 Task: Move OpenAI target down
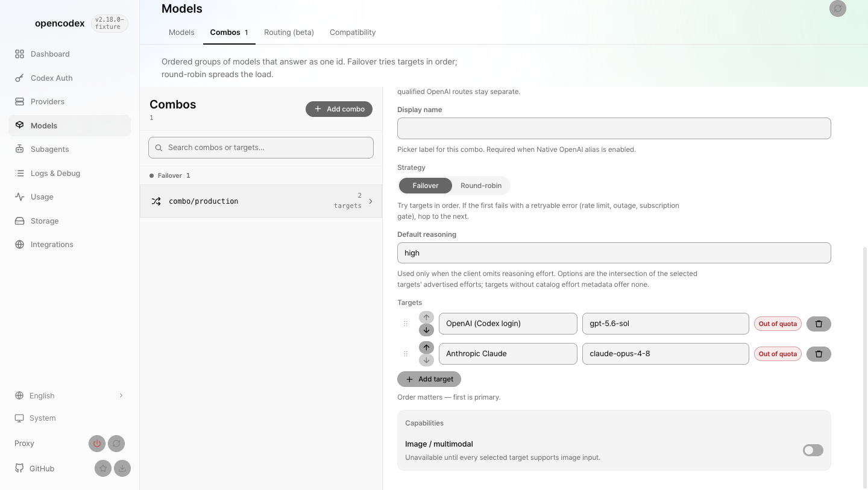point(426,330)
